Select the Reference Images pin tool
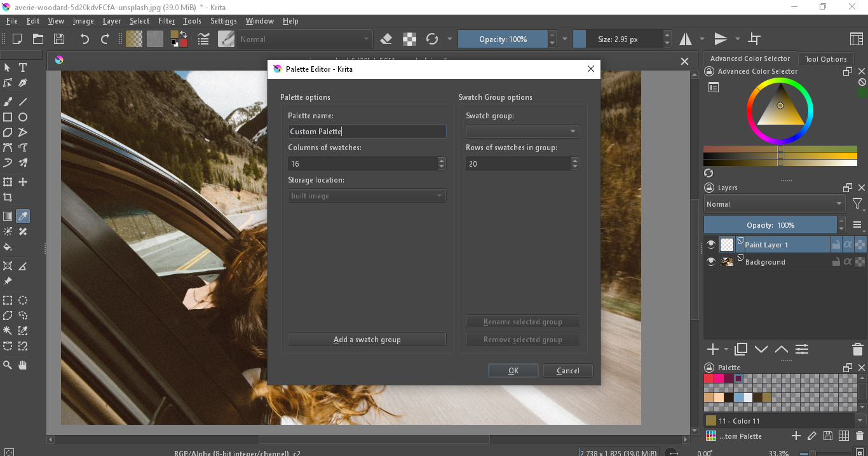Viewport: 868px width, 456px height. [8, 281]
